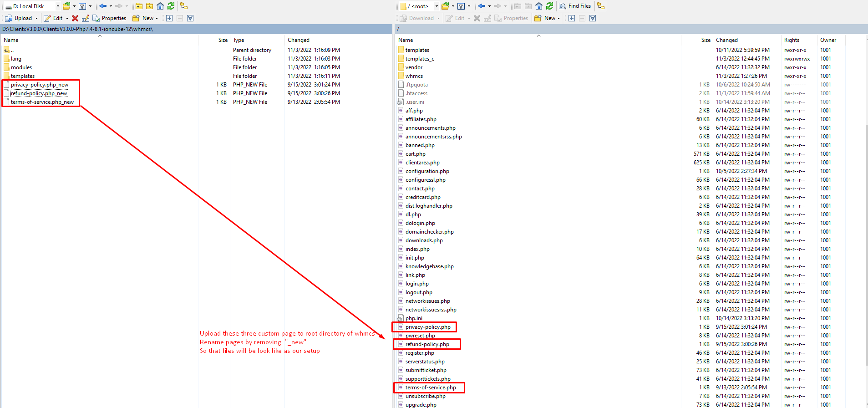Select terms-of-service.php in remote panel
This screenshot has width=868, height=408.
click(x=431, y=388)
